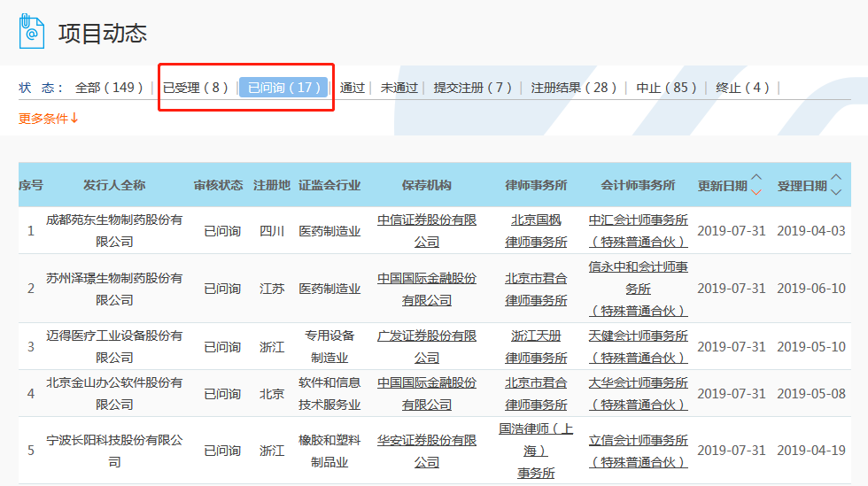Screen dimensions: 868x486
Task: Open 立信会计师事务所 accounting firm link
Action: tap(639, 451)
